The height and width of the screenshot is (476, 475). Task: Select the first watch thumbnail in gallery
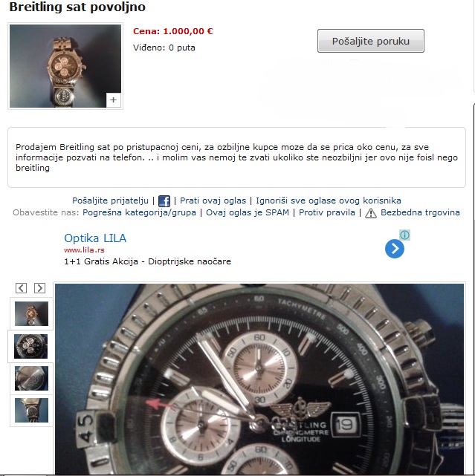click(32, 313)
